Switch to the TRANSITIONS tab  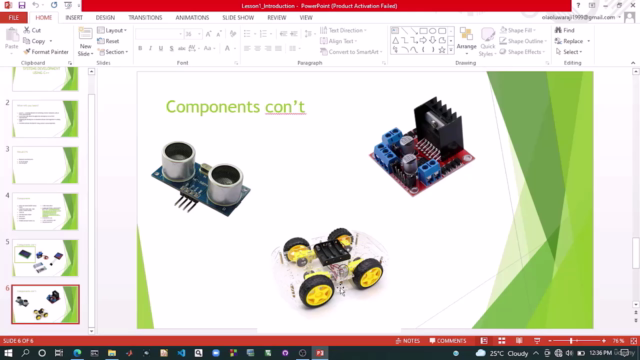(x=145, y=18)
